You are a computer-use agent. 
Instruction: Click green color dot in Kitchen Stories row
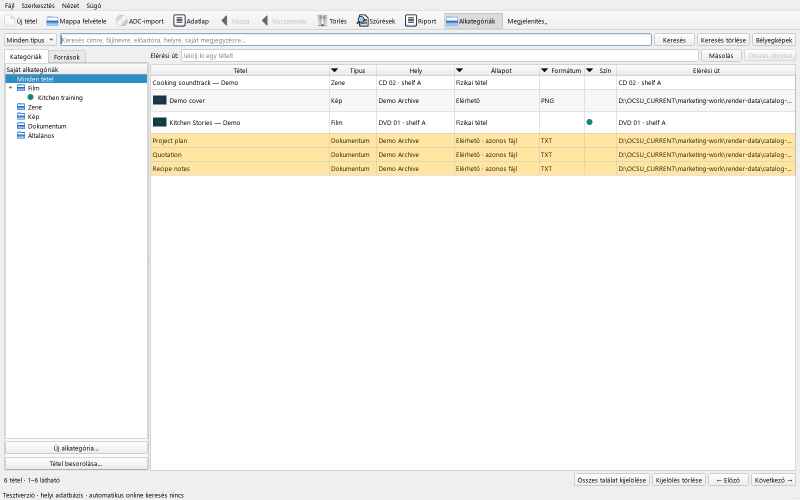tap(589, 122)
